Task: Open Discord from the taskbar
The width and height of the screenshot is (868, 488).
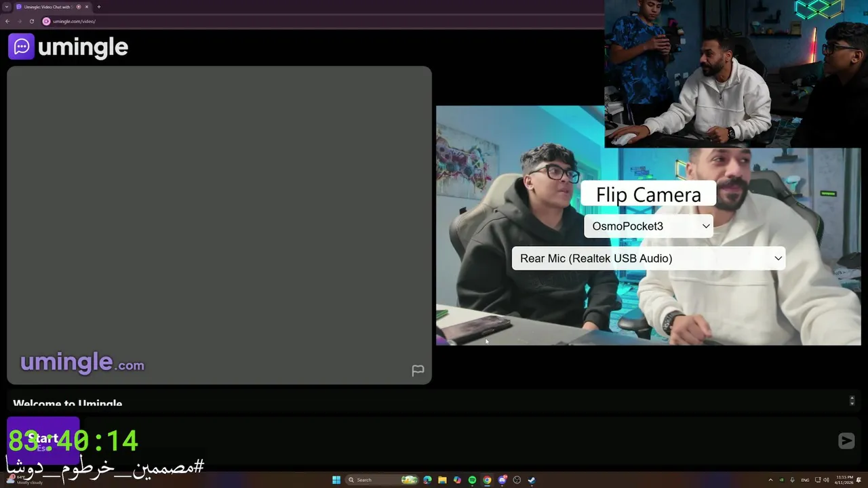Action: pos(502,480)
